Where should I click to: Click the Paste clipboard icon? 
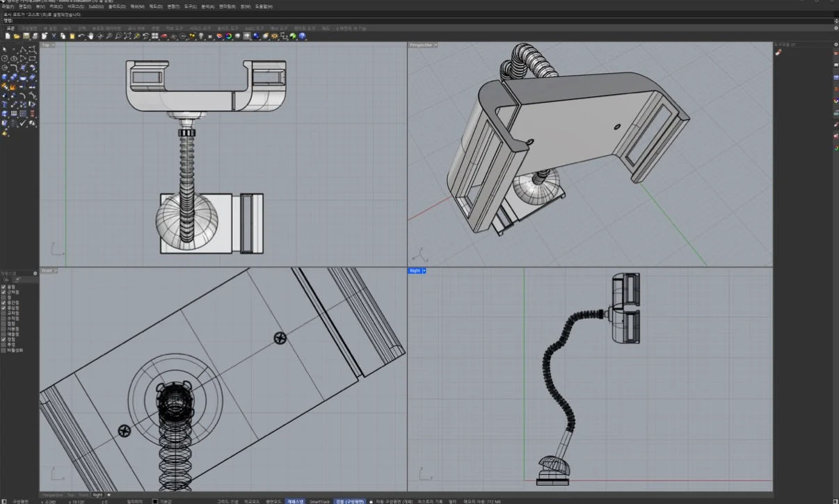72,36
